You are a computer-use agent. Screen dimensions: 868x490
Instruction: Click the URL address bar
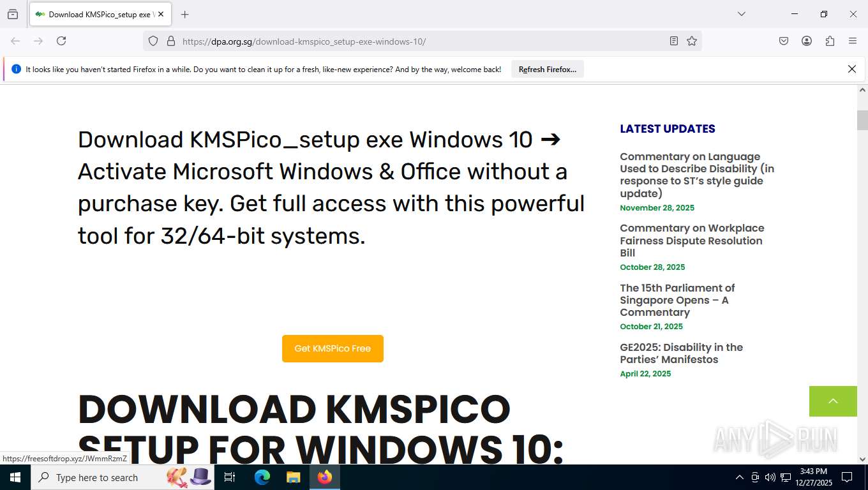click(421, 41)
